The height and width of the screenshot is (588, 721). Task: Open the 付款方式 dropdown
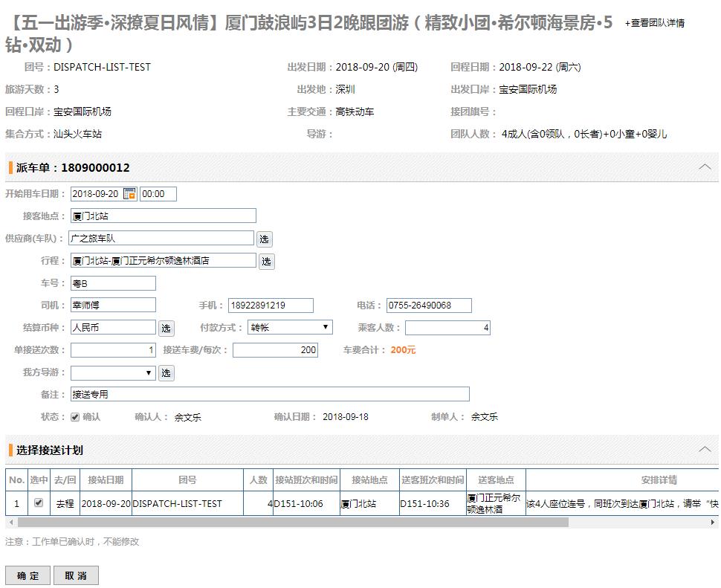290,327
